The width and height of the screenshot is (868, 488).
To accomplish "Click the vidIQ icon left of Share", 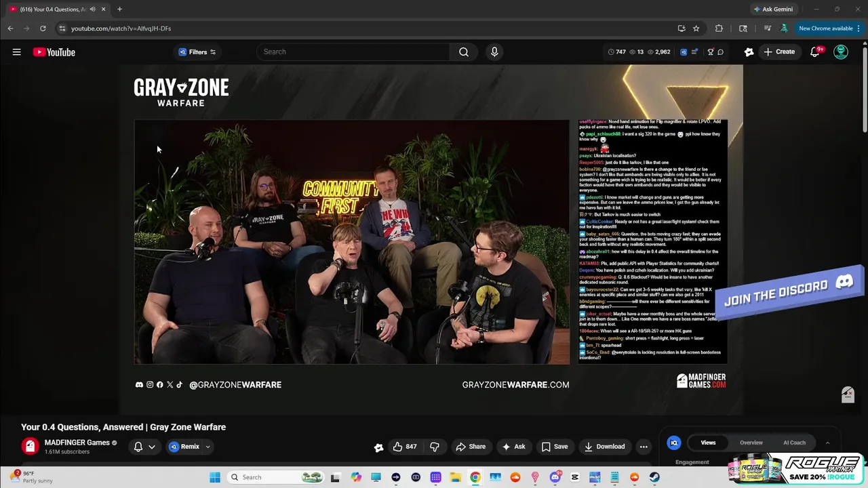I will (x=378, y=447).
